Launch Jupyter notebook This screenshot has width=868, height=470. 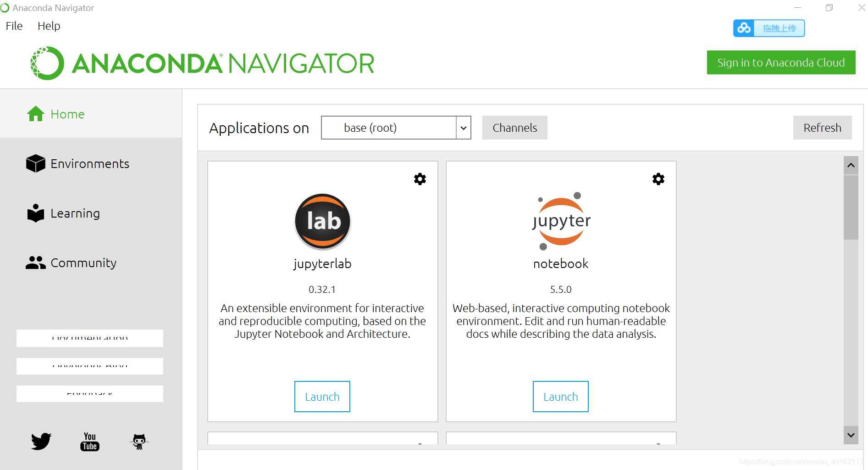tap(561, 397)
